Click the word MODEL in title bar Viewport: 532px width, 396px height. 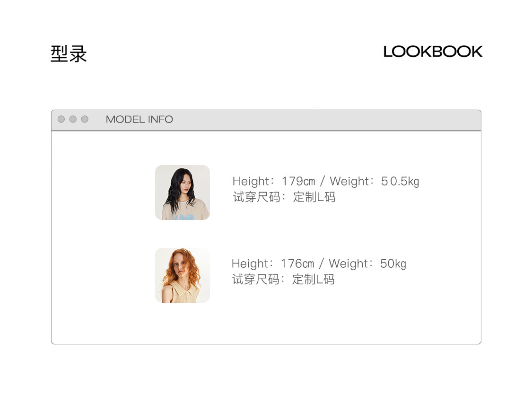click(125, 119)
